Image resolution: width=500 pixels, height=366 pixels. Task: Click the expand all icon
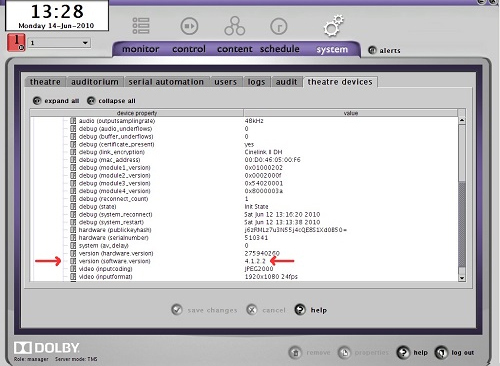pos(37,101)
